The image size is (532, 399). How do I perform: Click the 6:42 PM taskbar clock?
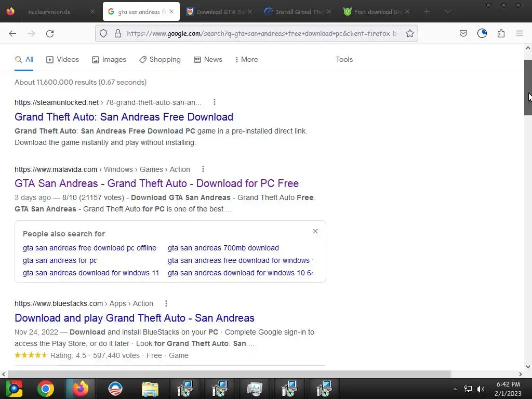point(508,389)
